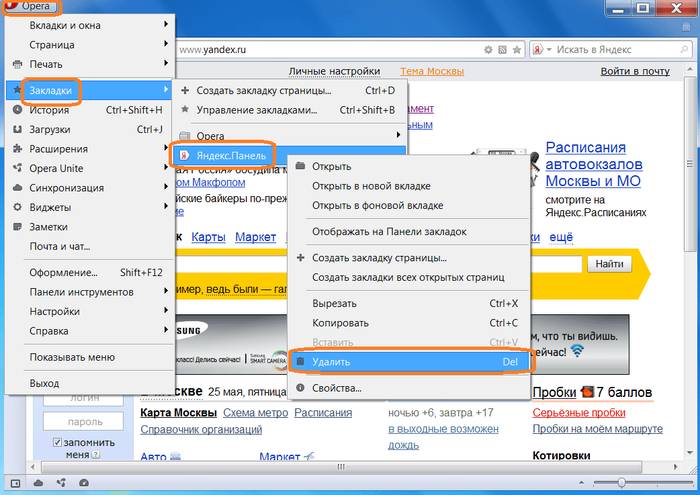Click the пароль password field

tap(85, 422)
